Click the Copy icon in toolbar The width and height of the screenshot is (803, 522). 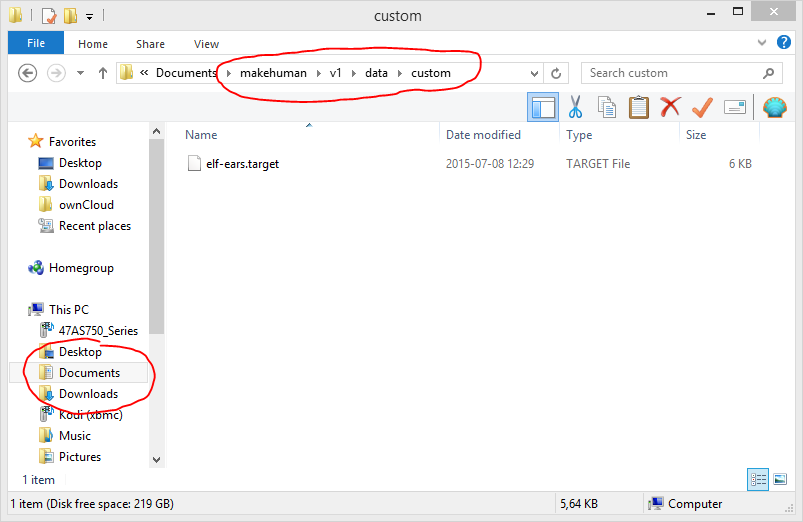click(x=607, y=107)
